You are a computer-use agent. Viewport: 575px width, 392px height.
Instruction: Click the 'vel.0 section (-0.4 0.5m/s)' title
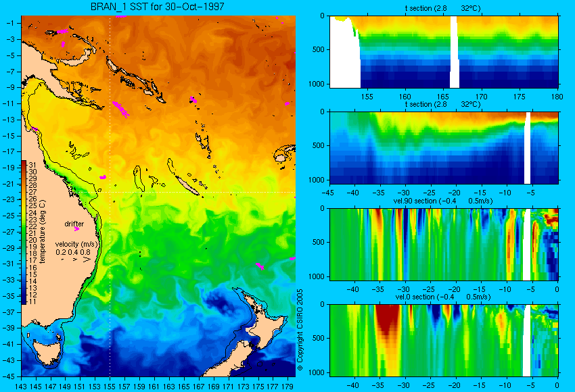pyautogui.click(x=443, y=297)
